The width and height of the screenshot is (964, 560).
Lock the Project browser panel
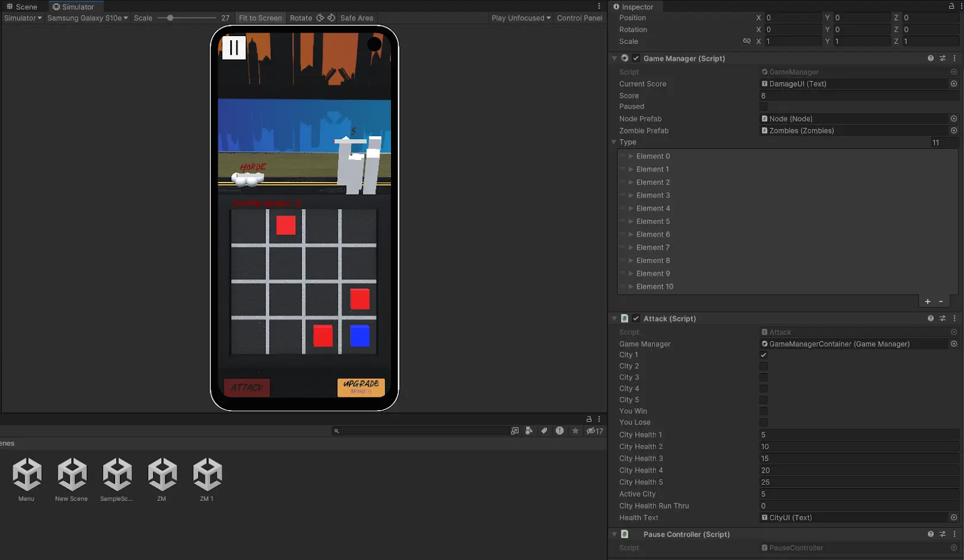(x=589, y=419)
